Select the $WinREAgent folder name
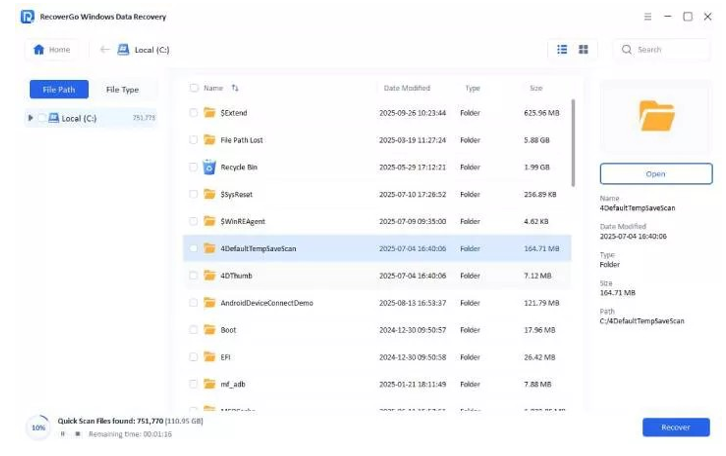This screenshot has height=456, width=726. pos(243,221)
